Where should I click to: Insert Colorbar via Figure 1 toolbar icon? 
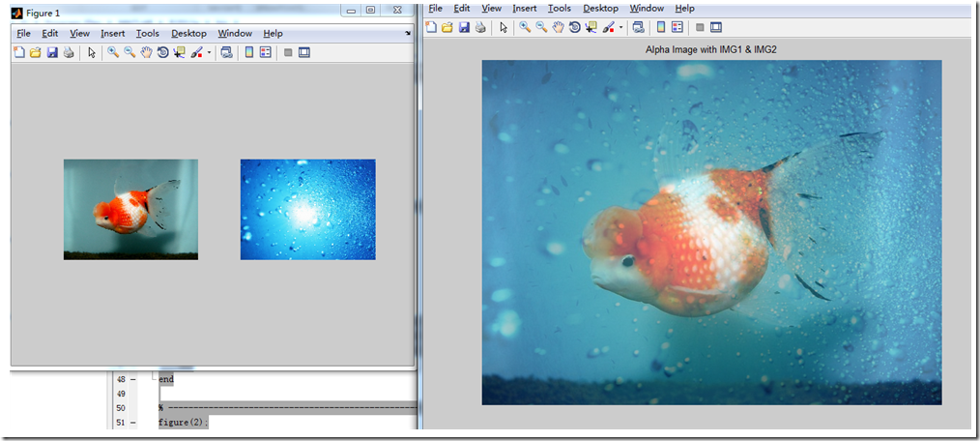point(248,52)
